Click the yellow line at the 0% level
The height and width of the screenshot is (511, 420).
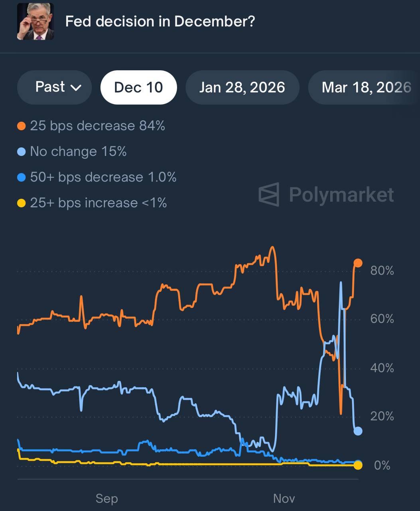(199, 464)
